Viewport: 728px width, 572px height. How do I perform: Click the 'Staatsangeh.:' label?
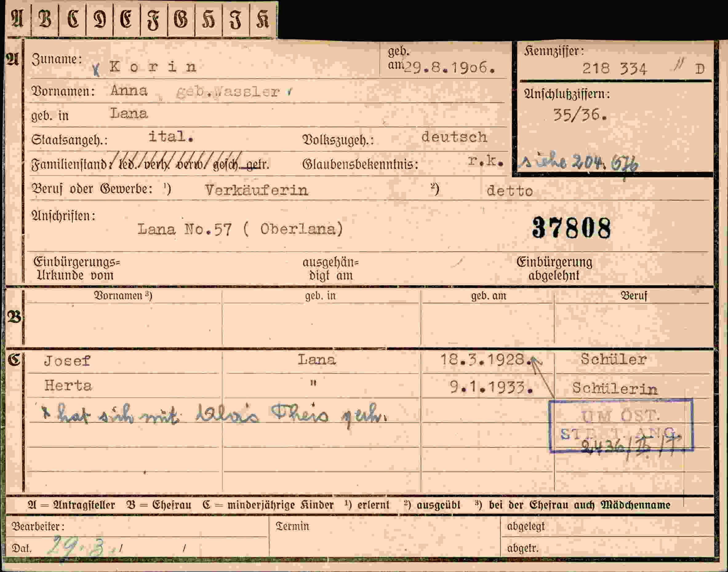pyautogui.click(x=69, y=140)
